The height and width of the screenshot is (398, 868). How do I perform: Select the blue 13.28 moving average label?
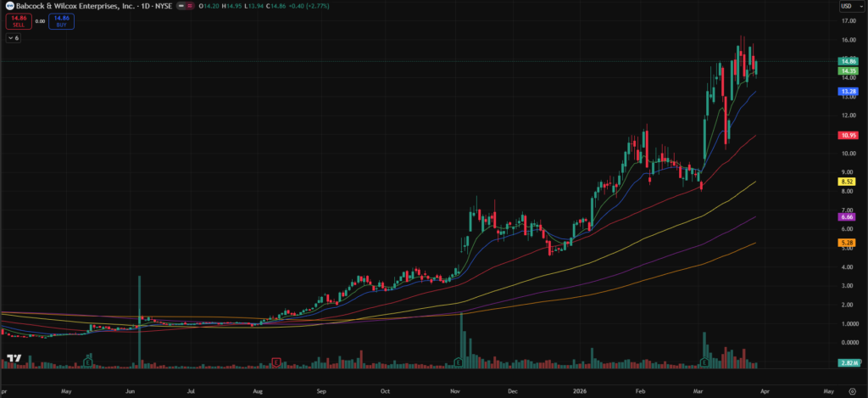pyautogui.click(x=849, y=91)
